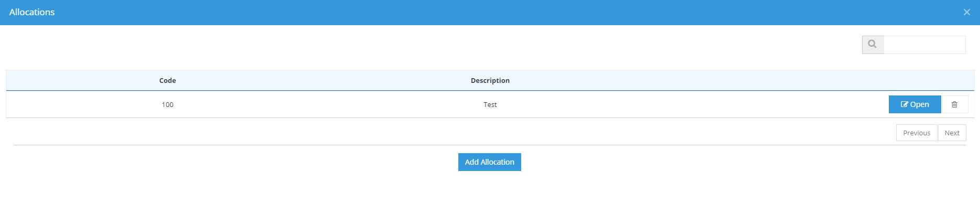Go to the Previous page

click(x=917, y=133)
